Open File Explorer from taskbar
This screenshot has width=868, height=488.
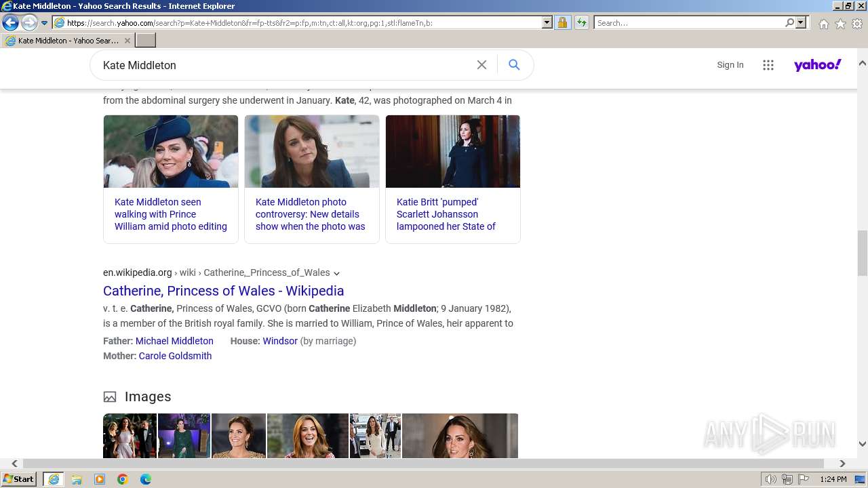click(77, 479)
